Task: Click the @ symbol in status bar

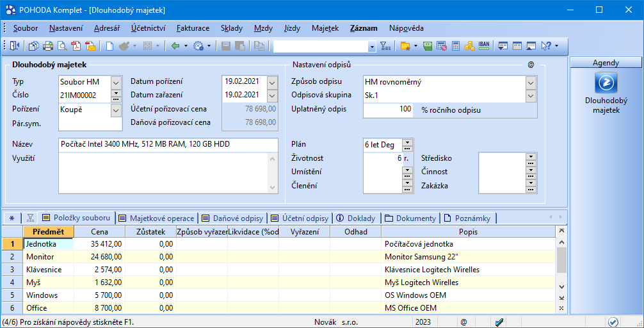Action: (463, 322)
